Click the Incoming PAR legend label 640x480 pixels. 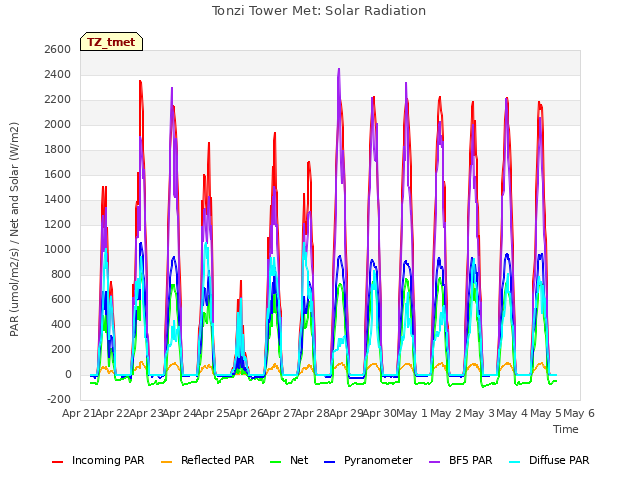coord(108,460)
